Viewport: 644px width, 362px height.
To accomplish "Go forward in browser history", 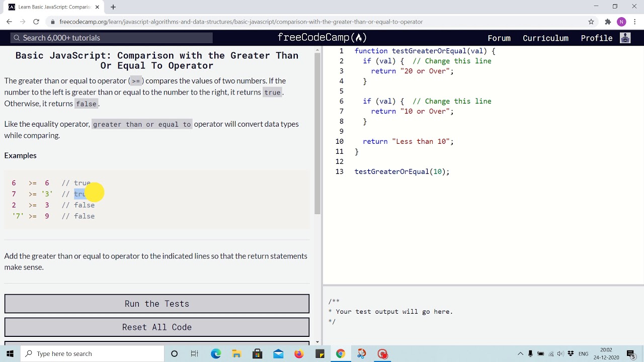I will (x=23, y=22).
